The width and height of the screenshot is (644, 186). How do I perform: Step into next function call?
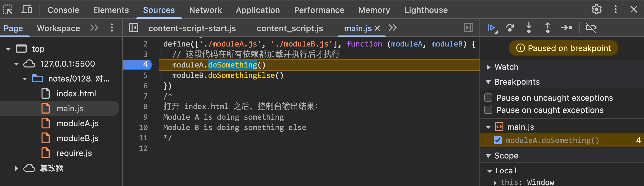(529, 28)
